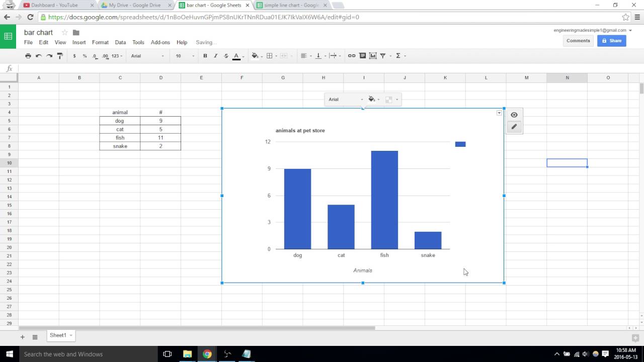Click the fish bar in the chart

pyautogui.click(x=384, y=200)
